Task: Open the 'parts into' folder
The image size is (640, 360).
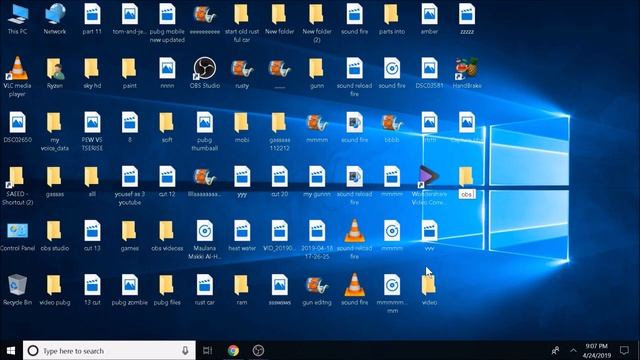Action: (x=392, y=18)
